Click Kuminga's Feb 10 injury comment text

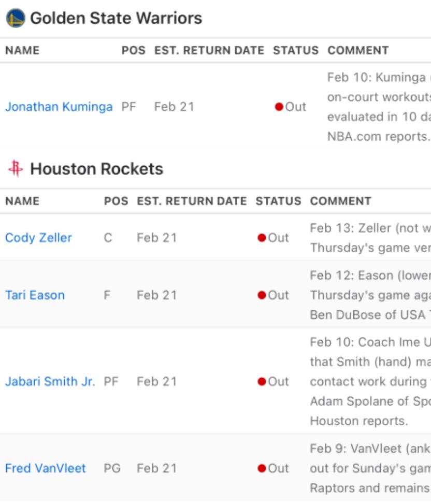point(379,107)
